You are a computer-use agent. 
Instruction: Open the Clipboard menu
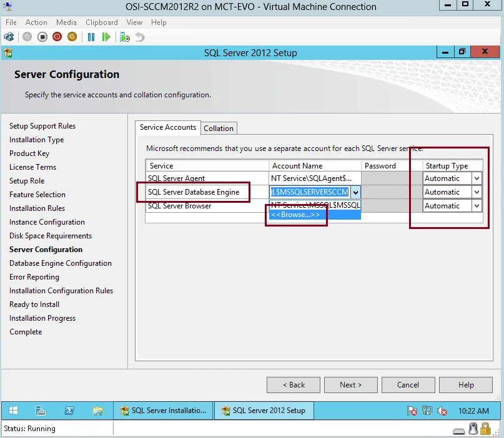(x=102, y=22)
